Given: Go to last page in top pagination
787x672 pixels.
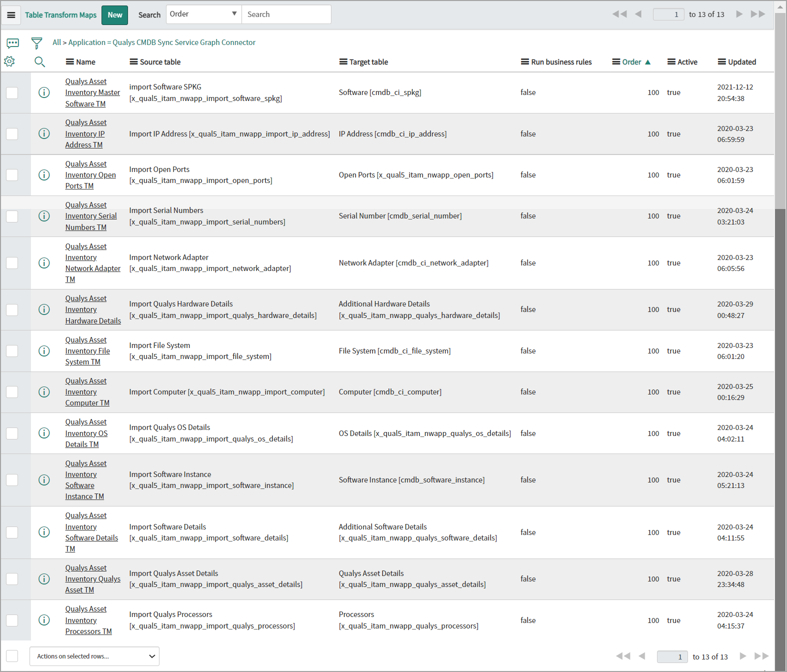Looking at the screenshot, I should point(758,14).
